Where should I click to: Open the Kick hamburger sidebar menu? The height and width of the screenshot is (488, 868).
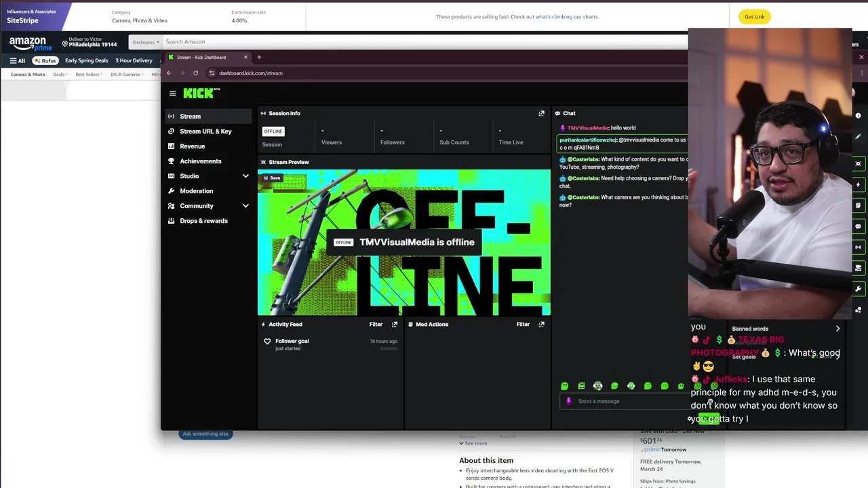[x=172, y=94]
